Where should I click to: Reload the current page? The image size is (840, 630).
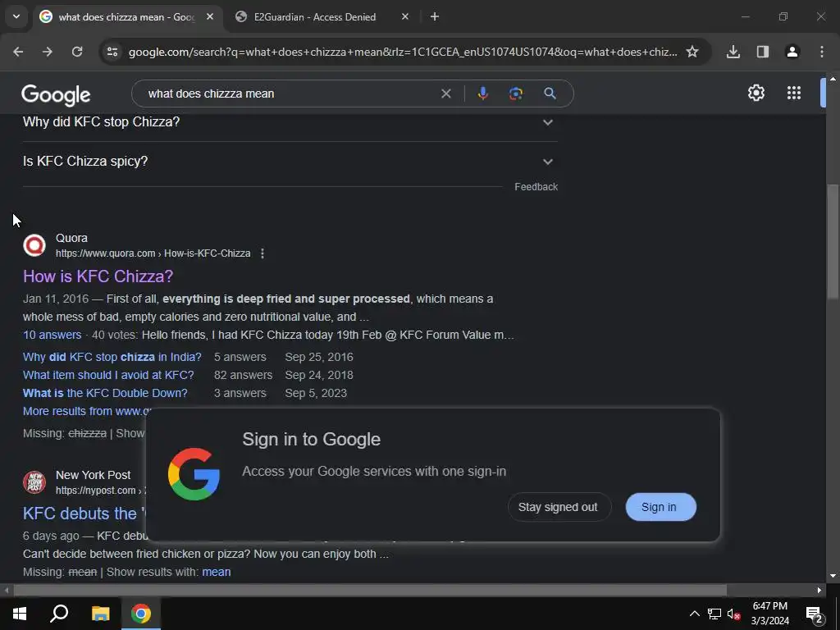77,52
